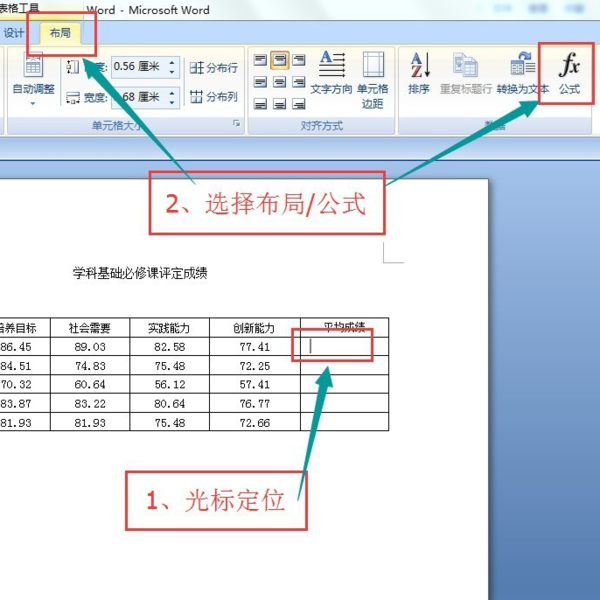Screen dimensions: 600x600
Task: Click the cell containing 82.58
Action: point(170,347)
